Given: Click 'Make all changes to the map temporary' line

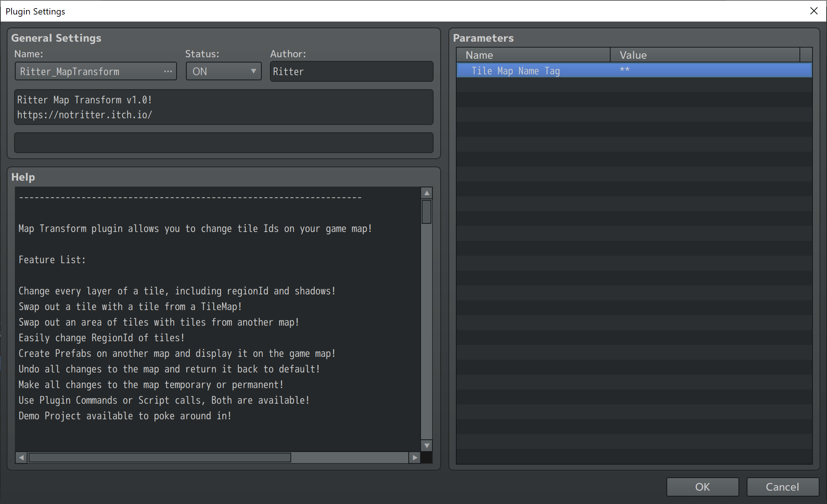Looking at the screenshot, I should (151, 385).
